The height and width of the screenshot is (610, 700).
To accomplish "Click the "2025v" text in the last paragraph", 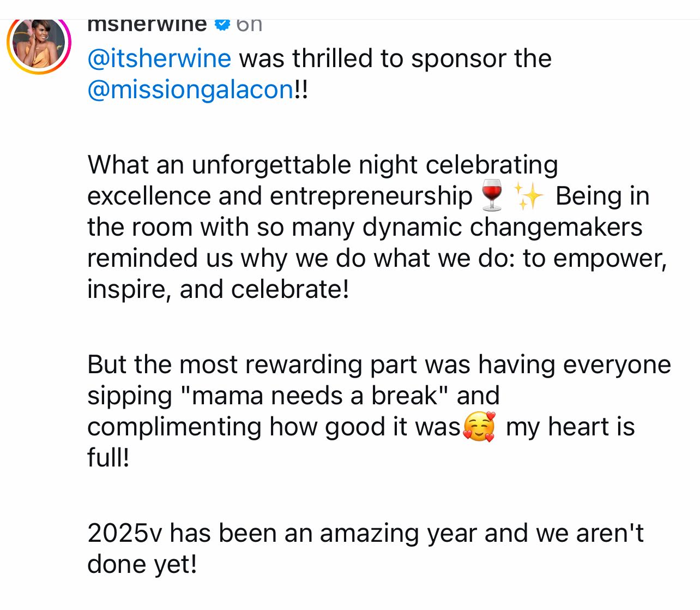I will (125, 533).
